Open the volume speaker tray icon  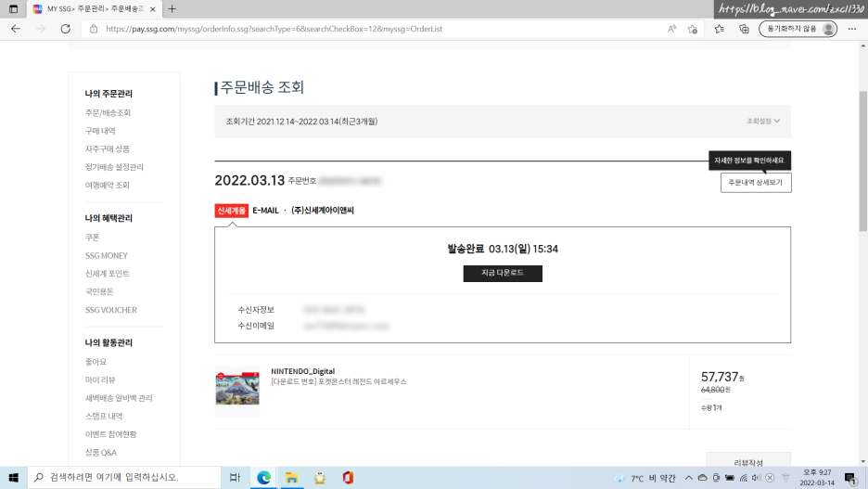[x=756, y=477]
